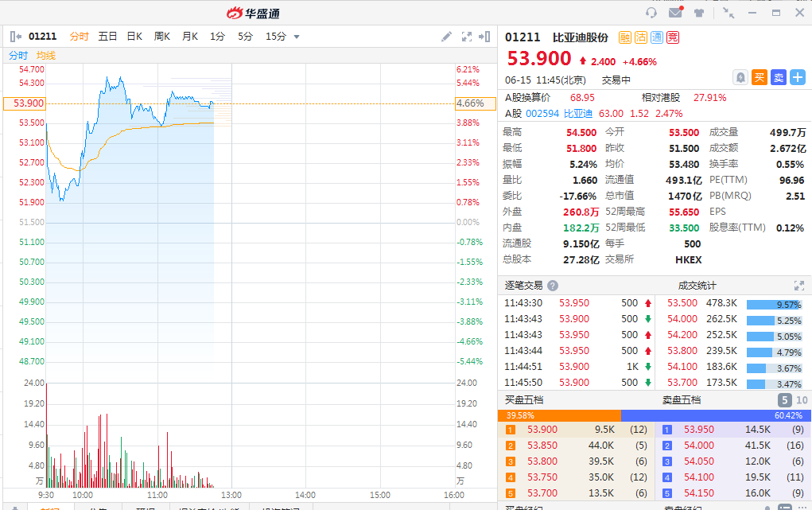Select tick trade at 11:44:51
The height and width of the screenshot is (510, 812).
[x=578, y=367]
